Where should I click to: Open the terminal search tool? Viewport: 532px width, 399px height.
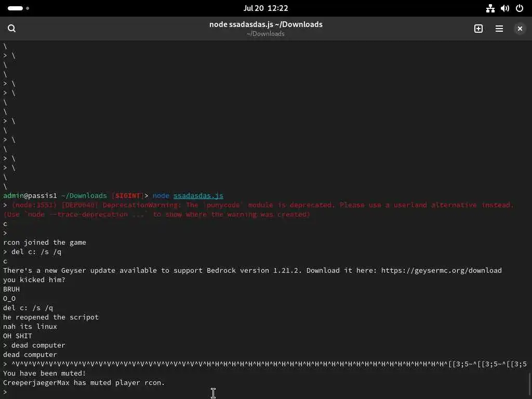[x=11, y=29]
